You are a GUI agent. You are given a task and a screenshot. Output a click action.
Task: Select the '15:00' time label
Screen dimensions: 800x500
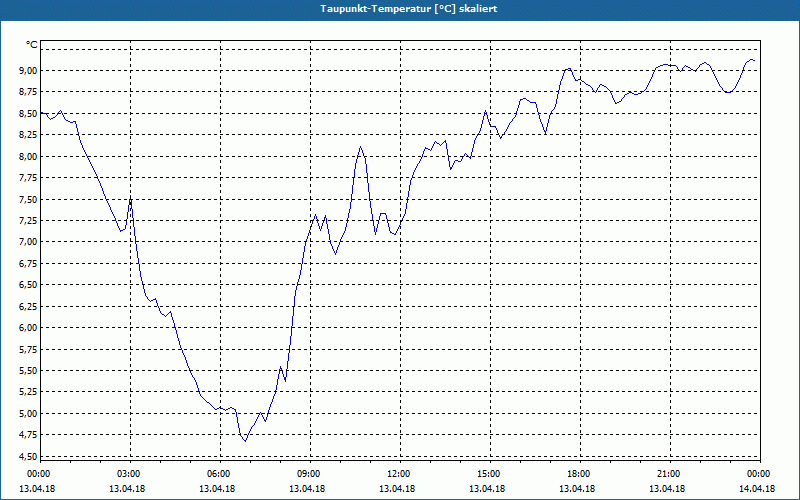(489, 474)
